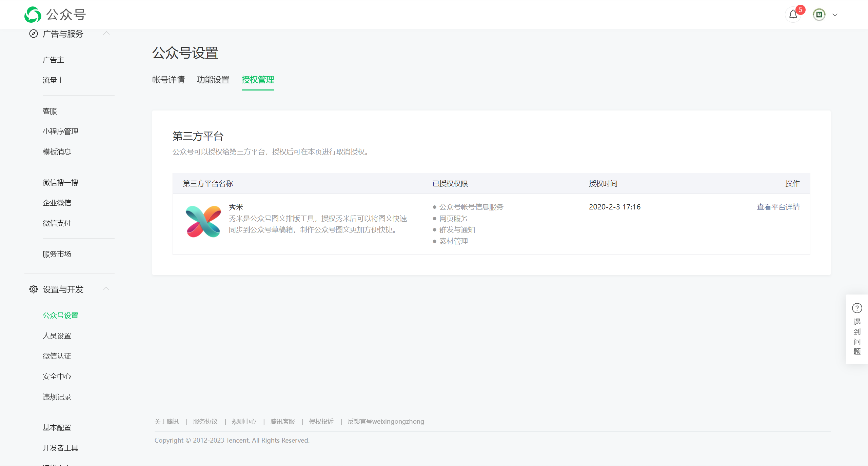Screen dimensions: 868x466
Task: Click the 秀米 colorful X logo
Action: click(x=203, y=221)
